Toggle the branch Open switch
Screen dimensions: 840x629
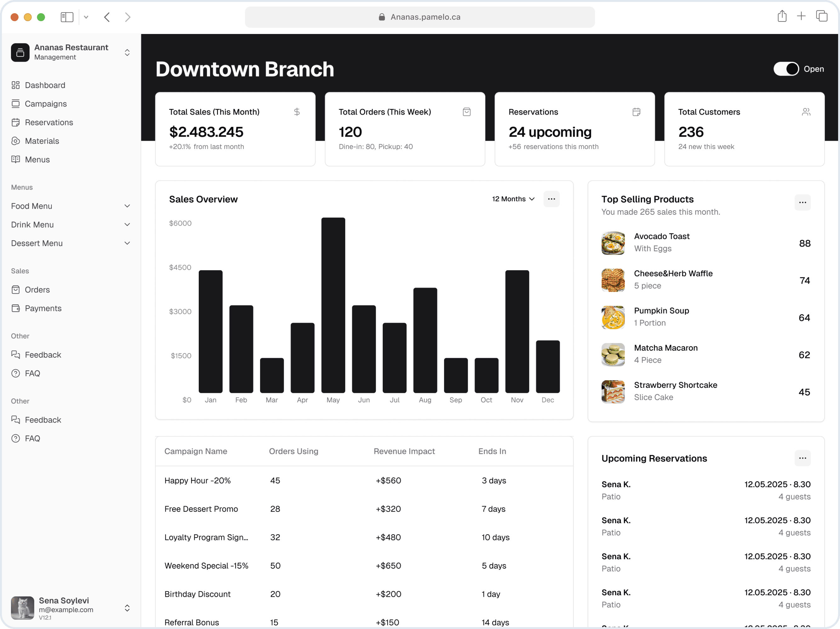(x=786, y=69)
